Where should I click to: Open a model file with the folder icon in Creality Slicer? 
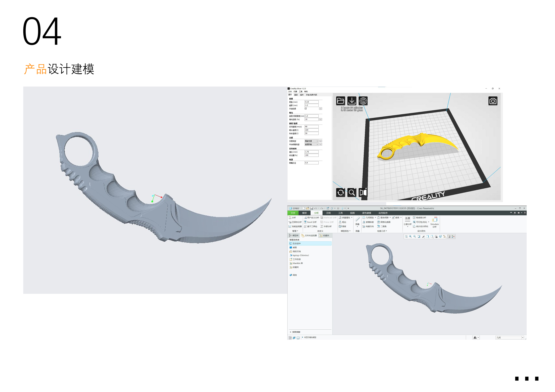tap(341, 101)
